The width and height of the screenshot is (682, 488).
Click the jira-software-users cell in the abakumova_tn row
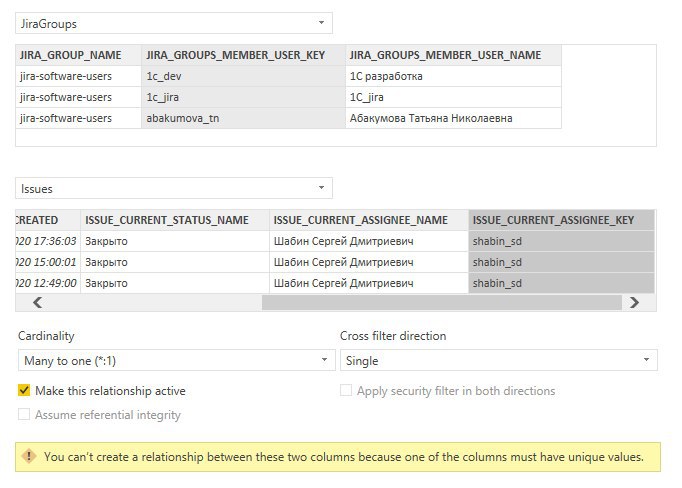(x=78, y=118)
